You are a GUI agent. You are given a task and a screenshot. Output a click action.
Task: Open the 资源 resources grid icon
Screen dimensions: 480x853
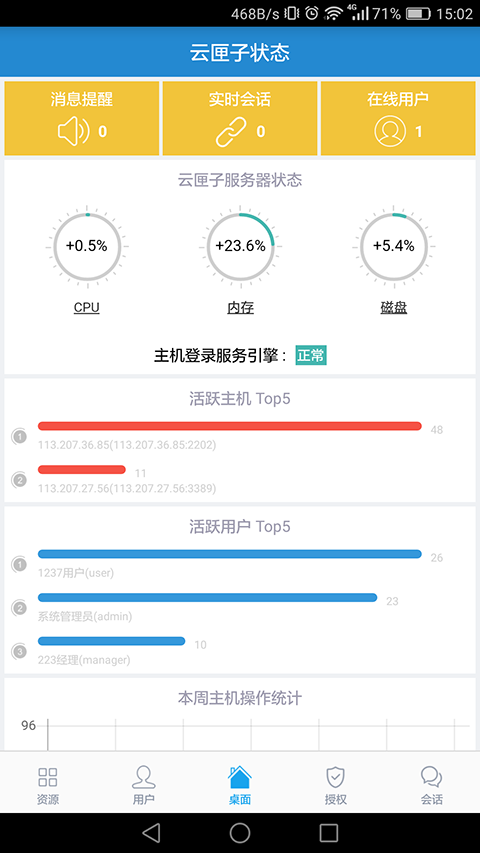pos(48,777)
